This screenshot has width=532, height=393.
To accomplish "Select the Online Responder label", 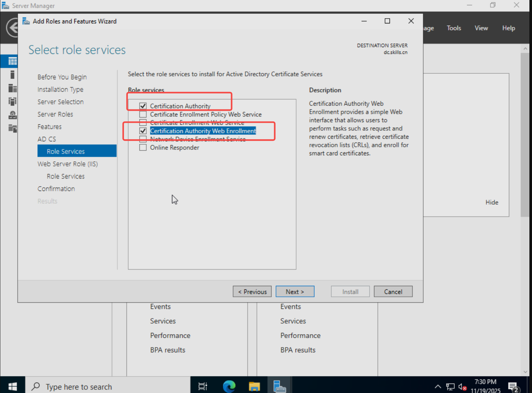I will point(175,147).
